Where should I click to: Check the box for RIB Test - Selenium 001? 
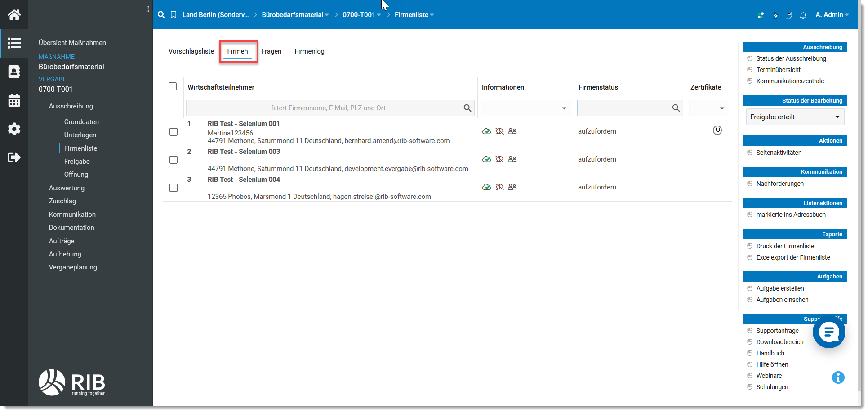click(x=174, y=132)
